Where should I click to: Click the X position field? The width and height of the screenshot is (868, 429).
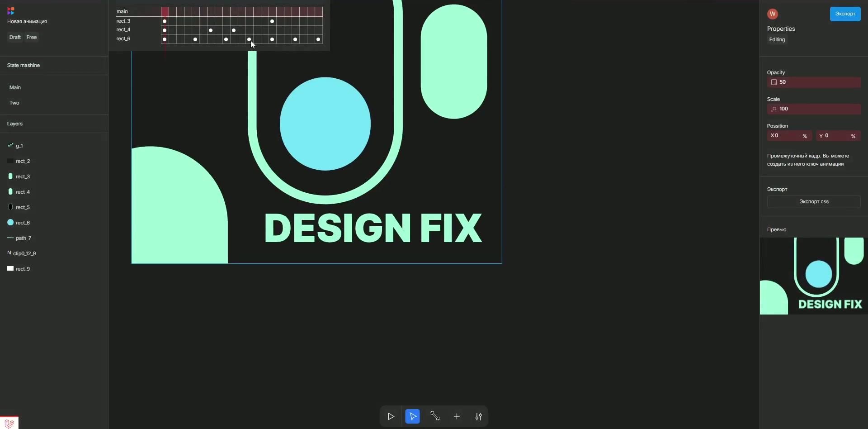pos(789,136)
